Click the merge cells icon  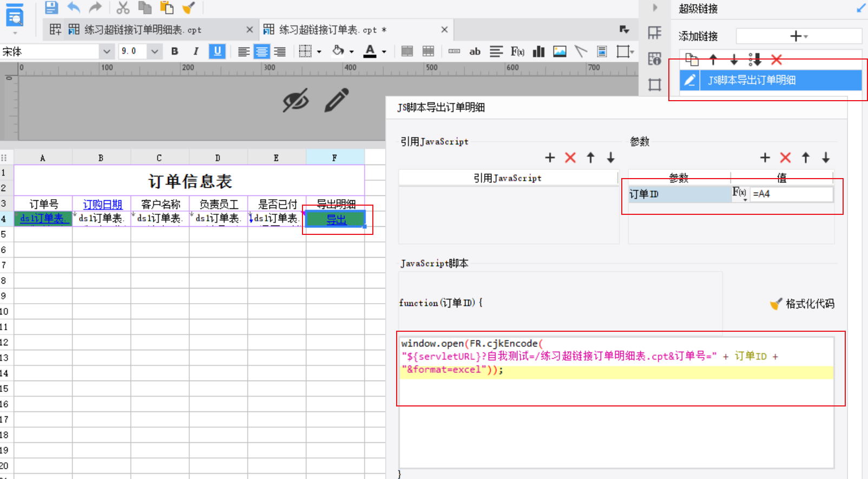click(x=407, y=51)
